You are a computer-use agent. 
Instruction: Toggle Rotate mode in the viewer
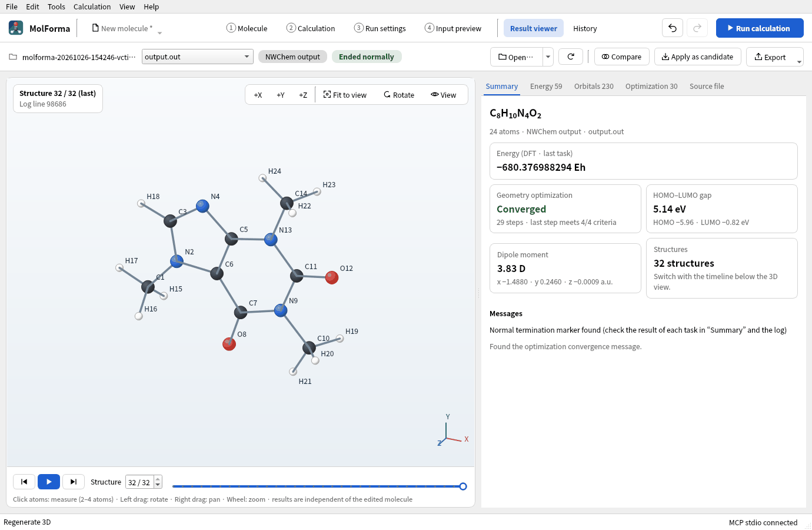coord(399,95)
